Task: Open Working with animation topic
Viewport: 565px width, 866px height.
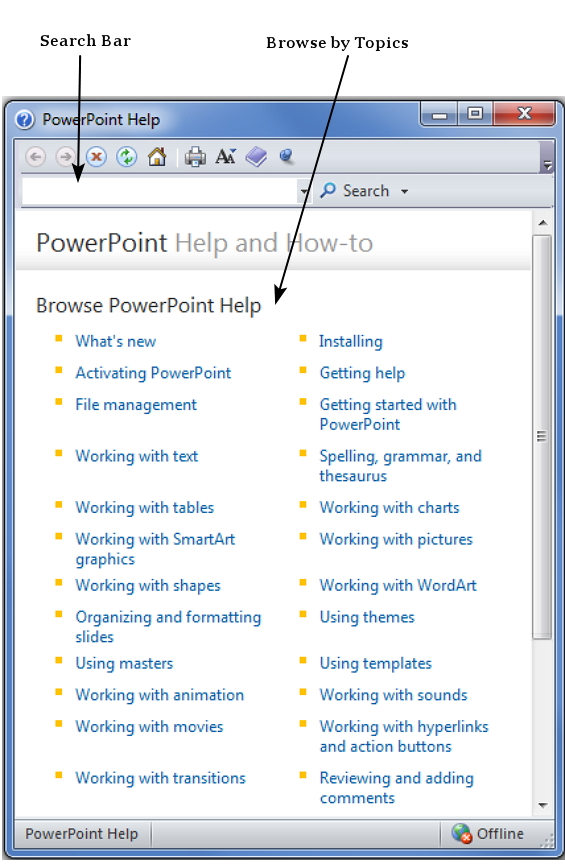Action: click(160, 695)
